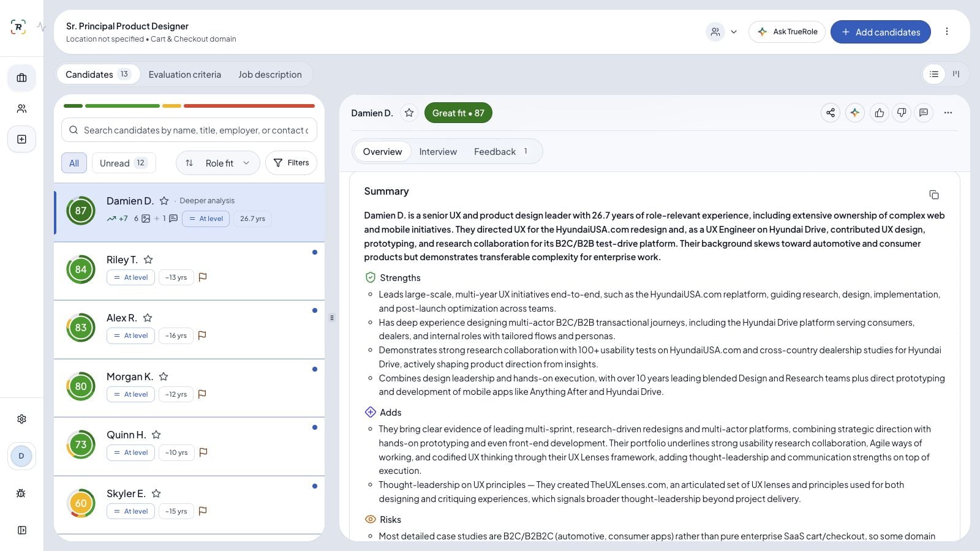Viewport: 980px width, 551px height.
Task: Click Ask TrueRole button
Action: 786,32
